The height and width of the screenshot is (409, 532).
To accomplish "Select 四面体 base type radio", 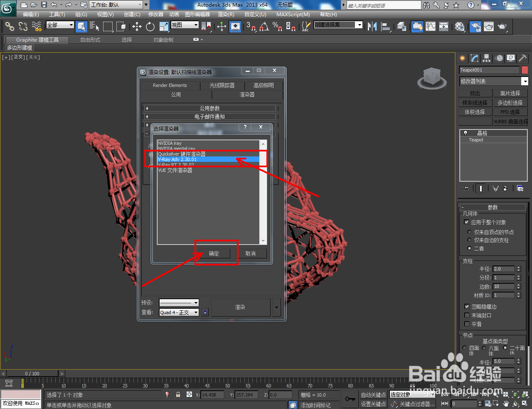I will [464, 348].
